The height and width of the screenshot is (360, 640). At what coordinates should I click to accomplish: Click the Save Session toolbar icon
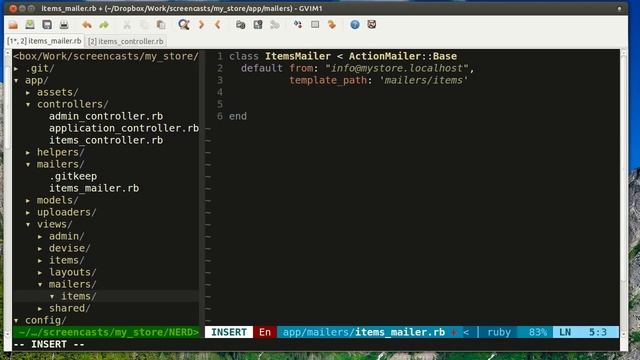258,25
